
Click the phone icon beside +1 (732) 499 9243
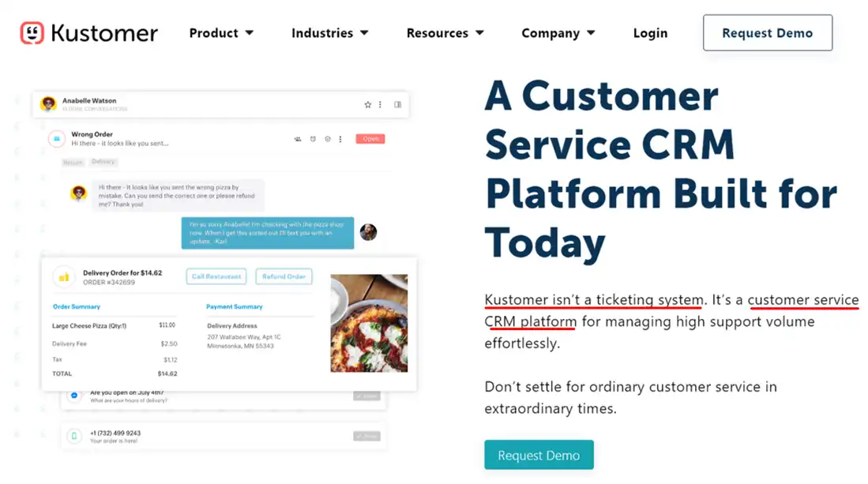click(x=73, y=437)
